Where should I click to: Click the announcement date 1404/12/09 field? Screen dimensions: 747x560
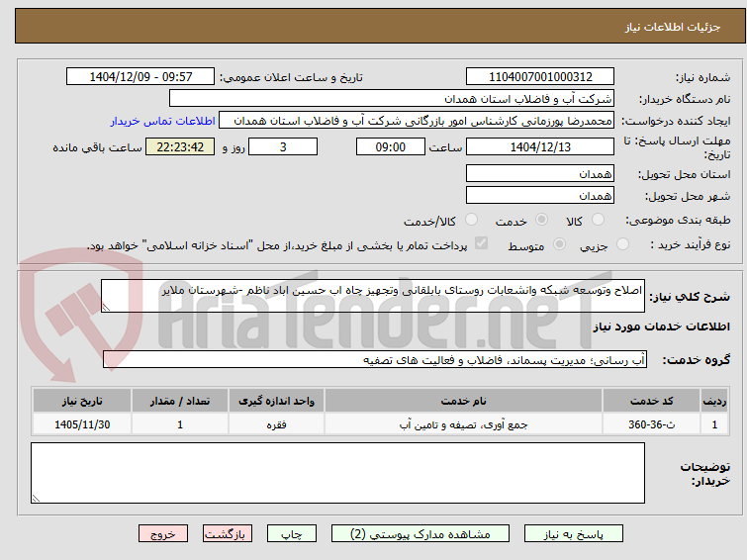point(140,77)
